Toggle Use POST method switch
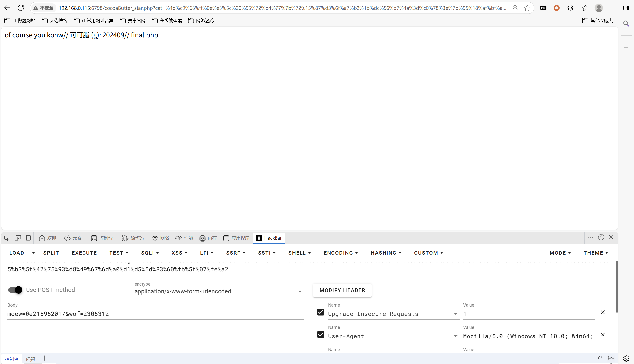634x364 pixels. click(x=15, y=290)
